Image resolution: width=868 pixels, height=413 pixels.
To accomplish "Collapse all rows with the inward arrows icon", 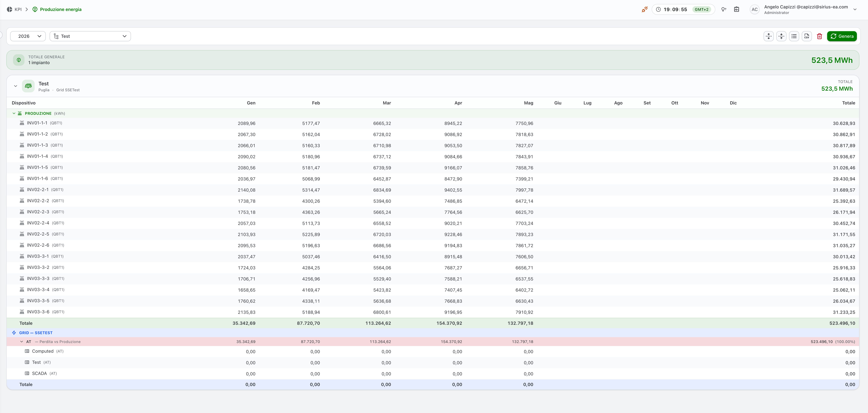I will (x=781, y=36).
